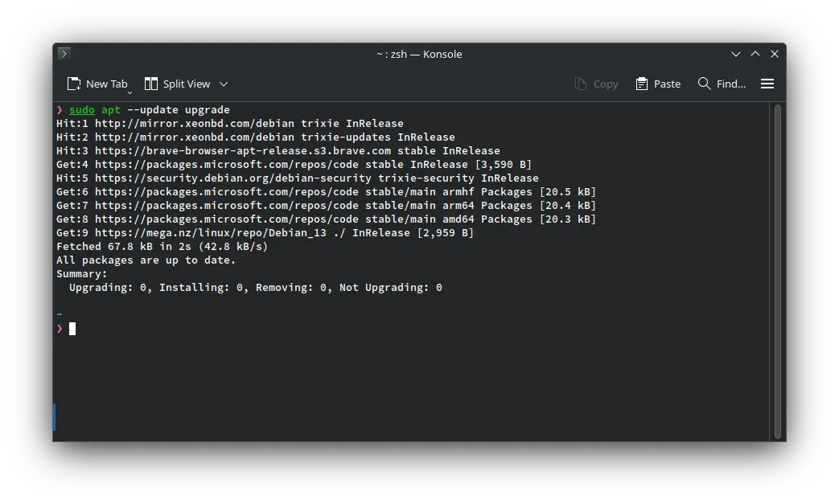839x504 pixels.
Task: Maximize the Konsole window
Action: click(755, 54)
